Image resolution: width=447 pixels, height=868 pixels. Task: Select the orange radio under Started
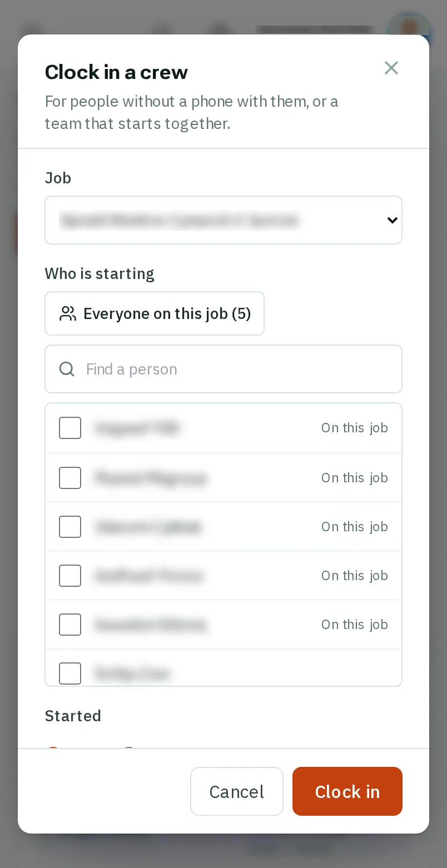[x=53, y=748]
